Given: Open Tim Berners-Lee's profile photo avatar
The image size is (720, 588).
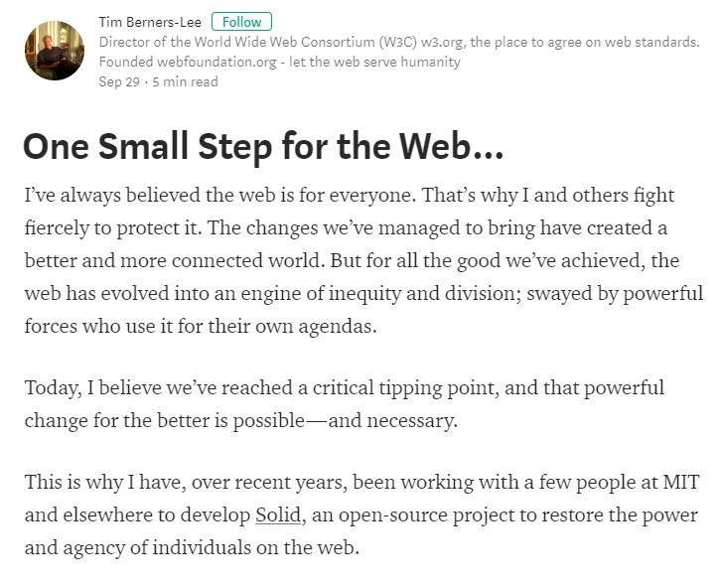Looking at the screenshot, I should pyautogui.click(x=55, y=51).
